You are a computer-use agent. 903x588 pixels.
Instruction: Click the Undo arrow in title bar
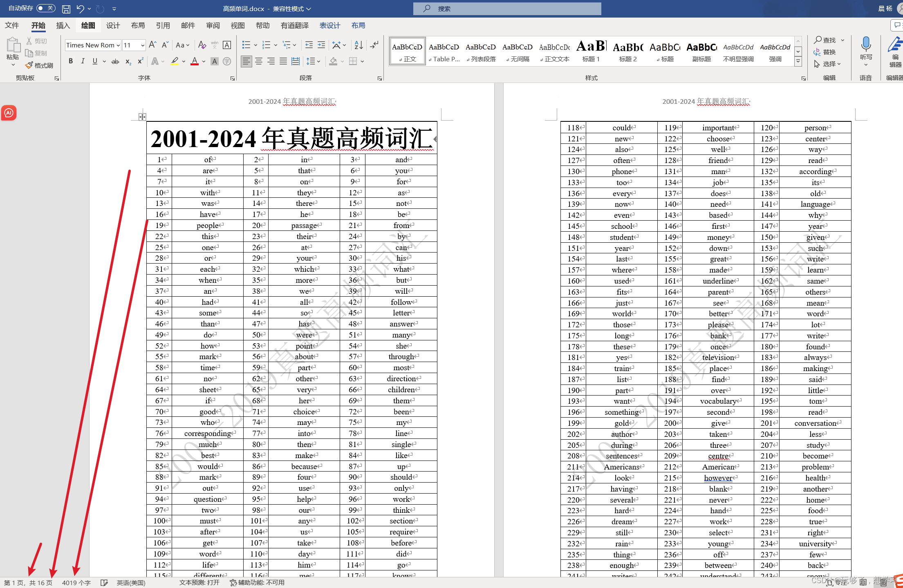(x=80, y=9)
